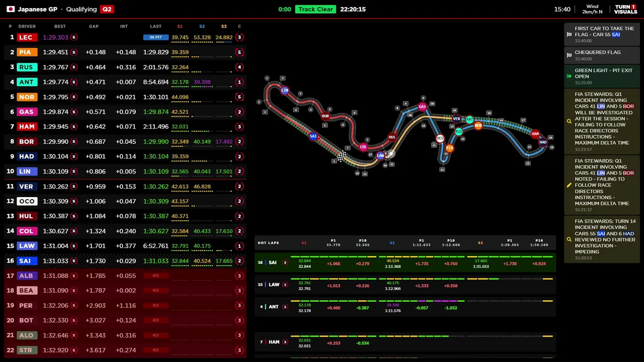
Task: Click chequered start-finish flag on track map
Action: pyautogui.click(x=342, y=157)
